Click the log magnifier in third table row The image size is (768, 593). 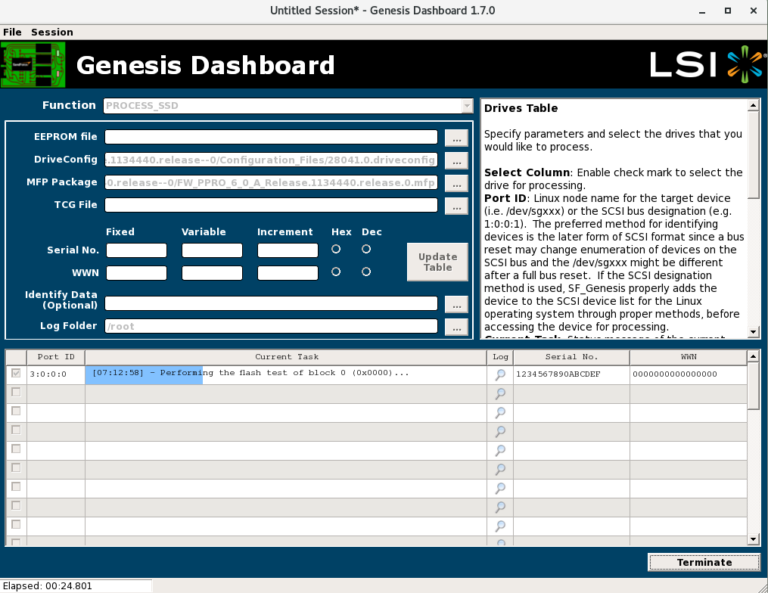(500, 412)
